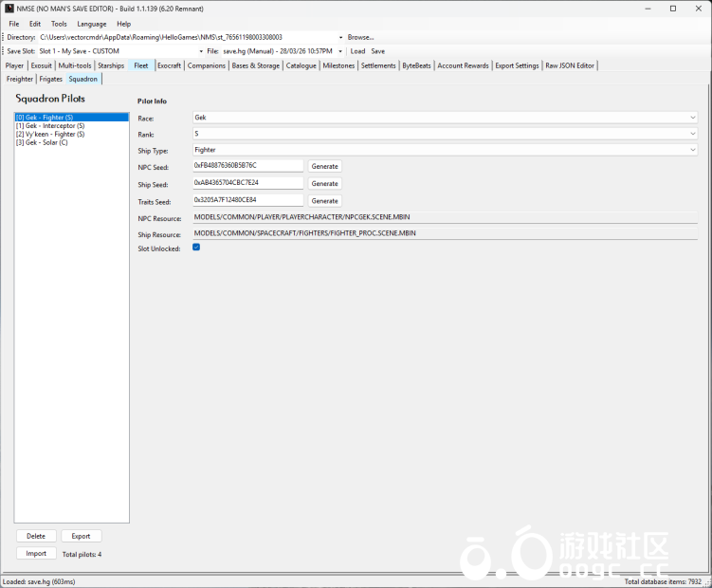Click into the Ship Seed field

(x=247, y=183)
